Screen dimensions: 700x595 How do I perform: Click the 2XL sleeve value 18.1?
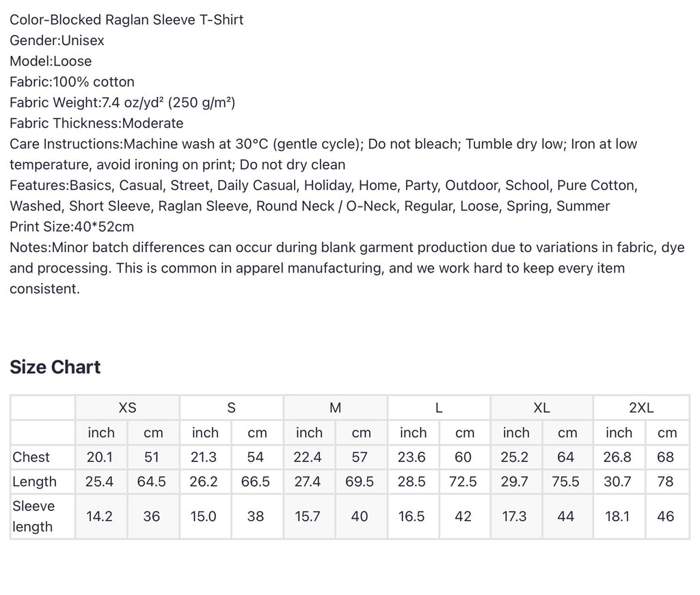[x=617, y=516]
